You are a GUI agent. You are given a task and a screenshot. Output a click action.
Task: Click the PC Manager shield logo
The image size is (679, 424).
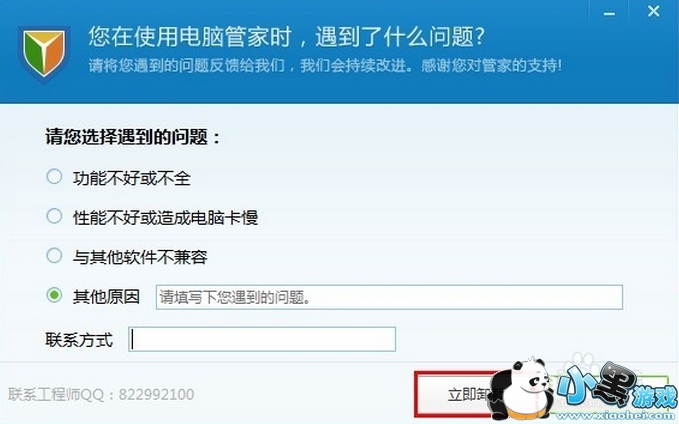point(44,53)
